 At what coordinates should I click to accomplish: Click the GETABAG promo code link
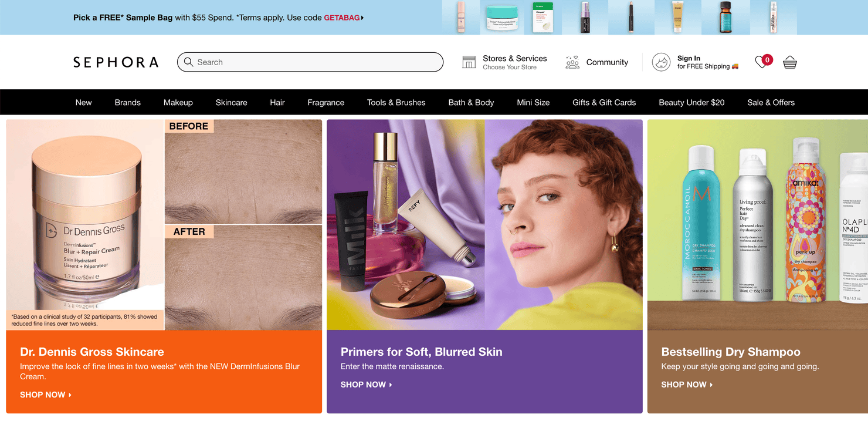pos(344,18)
